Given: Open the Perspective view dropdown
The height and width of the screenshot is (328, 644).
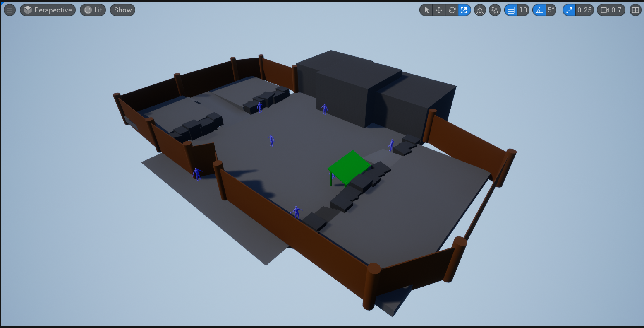Looking at the screenshot, I should (x=48, y=10).
